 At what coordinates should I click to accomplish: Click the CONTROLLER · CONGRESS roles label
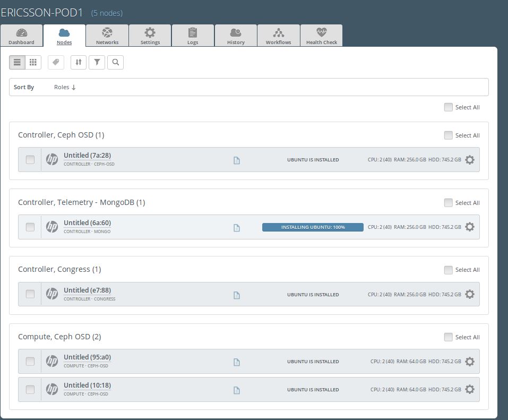pyautogui.click(x=89, y=299)
